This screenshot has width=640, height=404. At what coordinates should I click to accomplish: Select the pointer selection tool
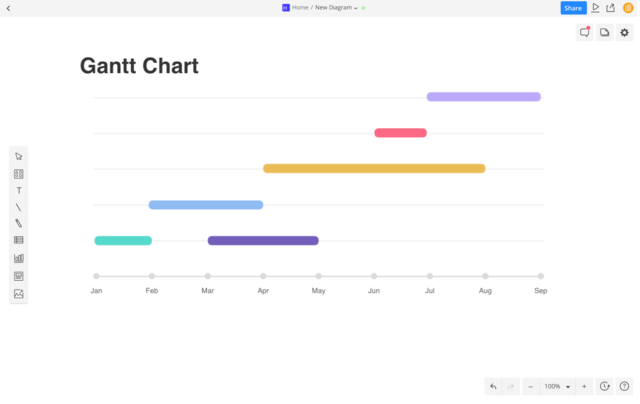point(19,157)
